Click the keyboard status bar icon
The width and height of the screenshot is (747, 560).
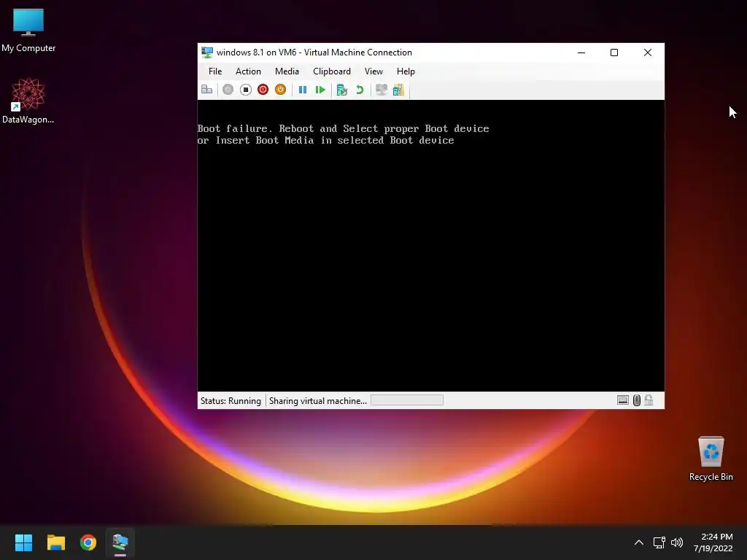623,400
